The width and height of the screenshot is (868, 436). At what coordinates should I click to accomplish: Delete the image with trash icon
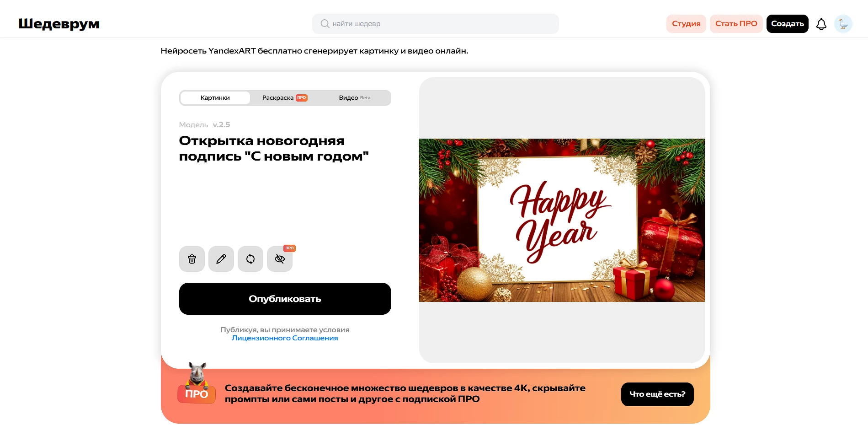tap(192, 259)
